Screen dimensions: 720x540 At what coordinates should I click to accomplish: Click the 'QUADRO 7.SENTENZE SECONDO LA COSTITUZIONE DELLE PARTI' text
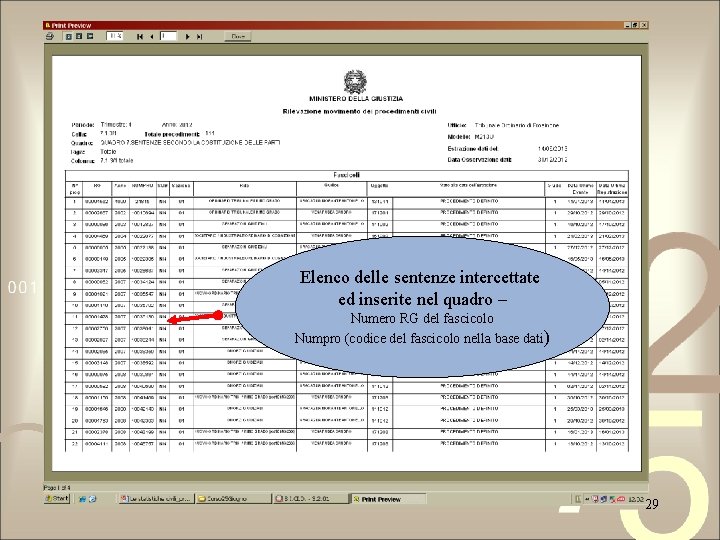tap(190, 143)
